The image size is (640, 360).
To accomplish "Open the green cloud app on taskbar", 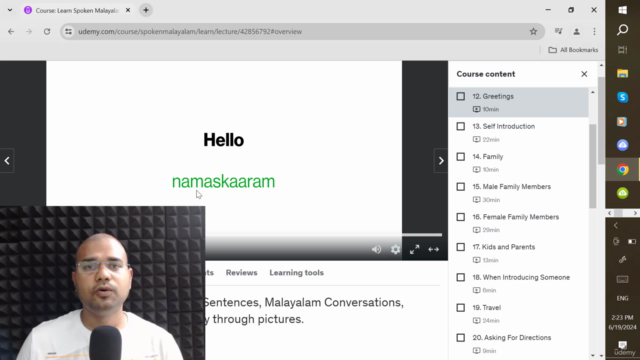I will tap(622, 193).
